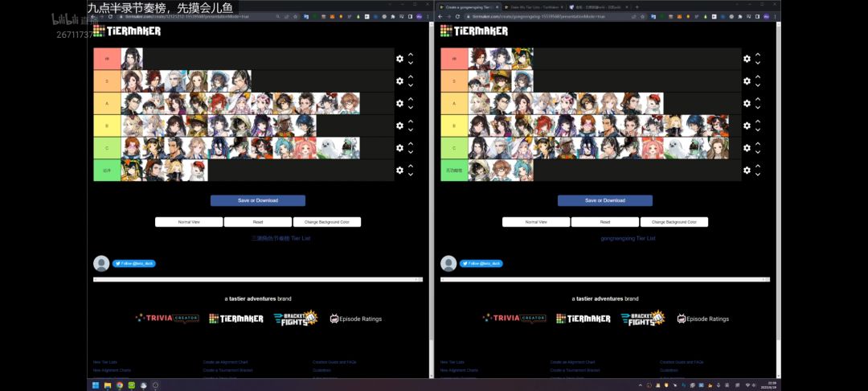Open Trivia Creator logo in right window footer
The image size is (868, 391).
pyautogui.click(x=514, y=319)
